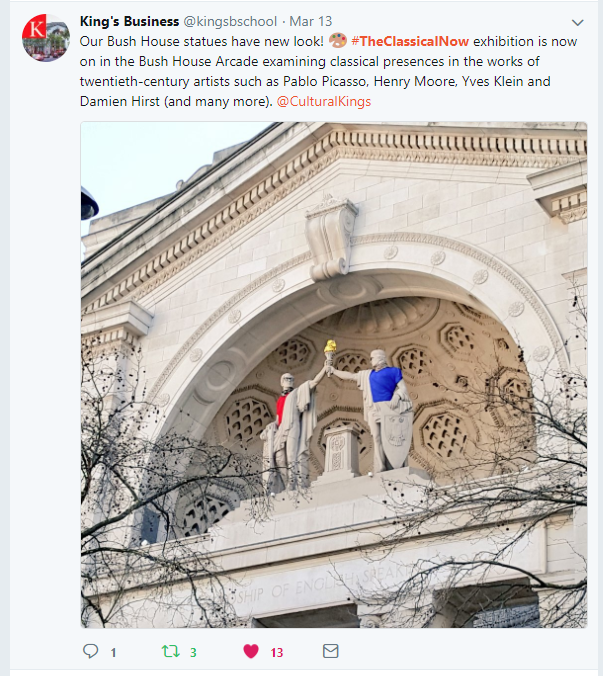Open the tweet options chevron menu
The width and height of the screenshot is (603, 676).
(578, 22)
